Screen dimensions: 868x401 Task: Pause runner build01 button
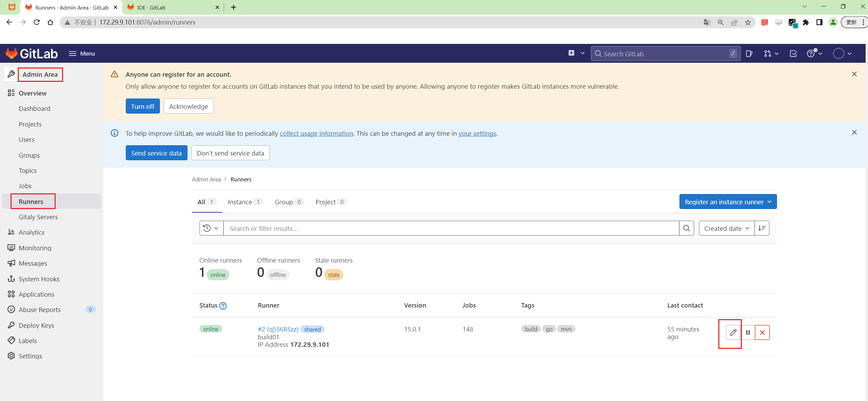click(748, 332)
